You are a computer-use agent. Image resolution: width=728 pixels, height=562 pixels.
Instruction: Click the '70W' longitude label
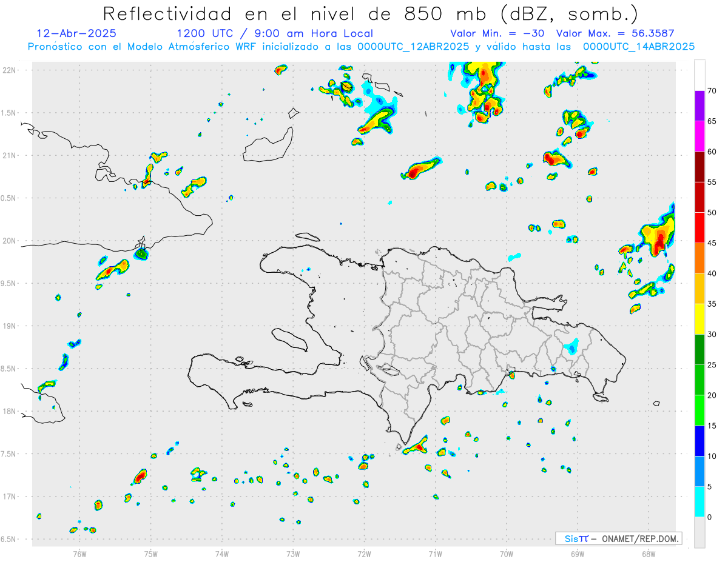tap(507, 555)
